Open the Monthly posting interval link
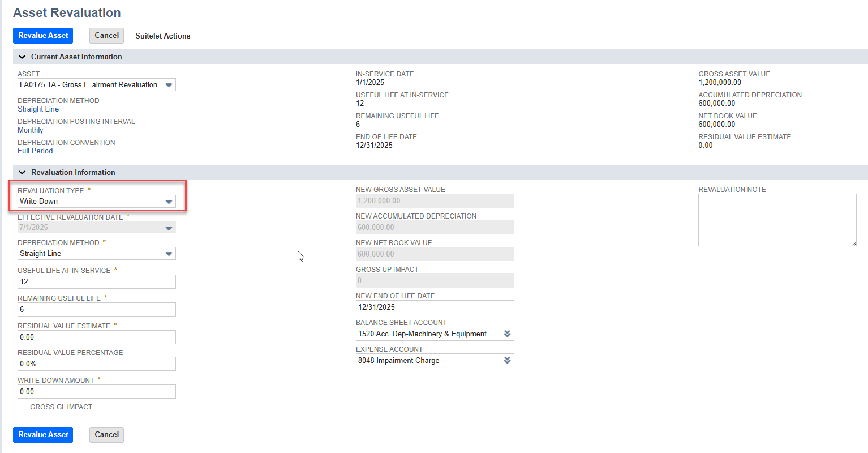 point(30,130)
